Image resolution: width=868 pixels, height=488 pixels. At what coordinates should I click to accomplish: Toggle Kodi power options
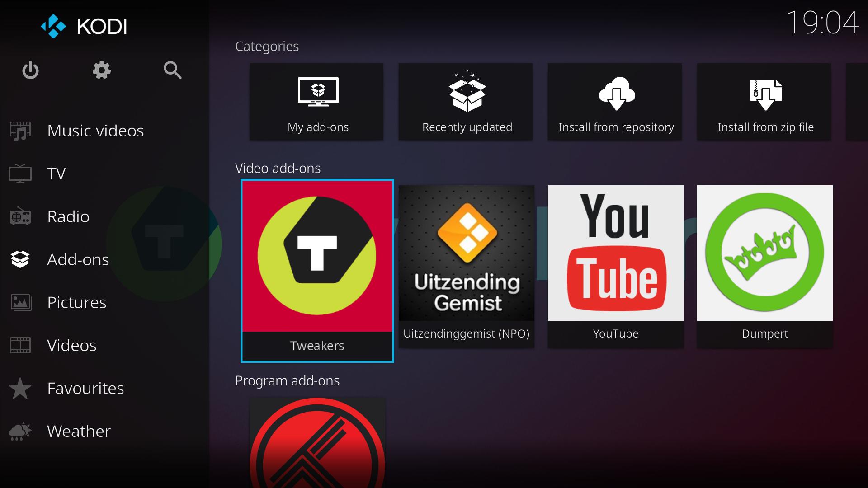29,70
